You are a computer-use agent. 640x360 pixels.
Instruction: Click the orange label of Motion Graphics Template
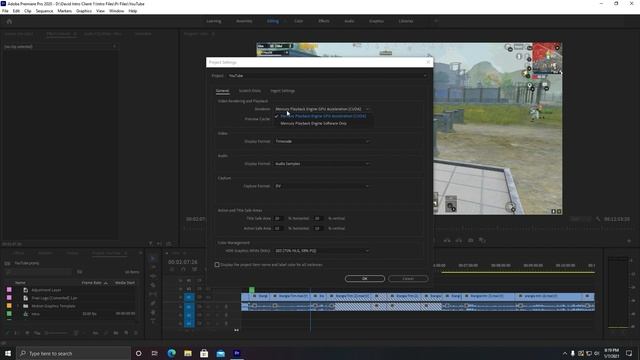click(x=9, y=306)
